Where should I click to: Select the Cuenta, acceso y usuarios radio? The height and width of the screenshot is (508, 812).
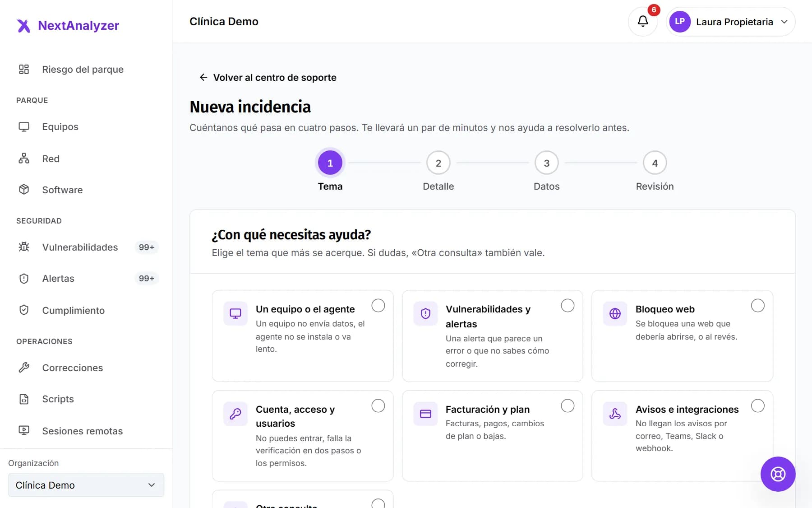[x=378, y=406]
